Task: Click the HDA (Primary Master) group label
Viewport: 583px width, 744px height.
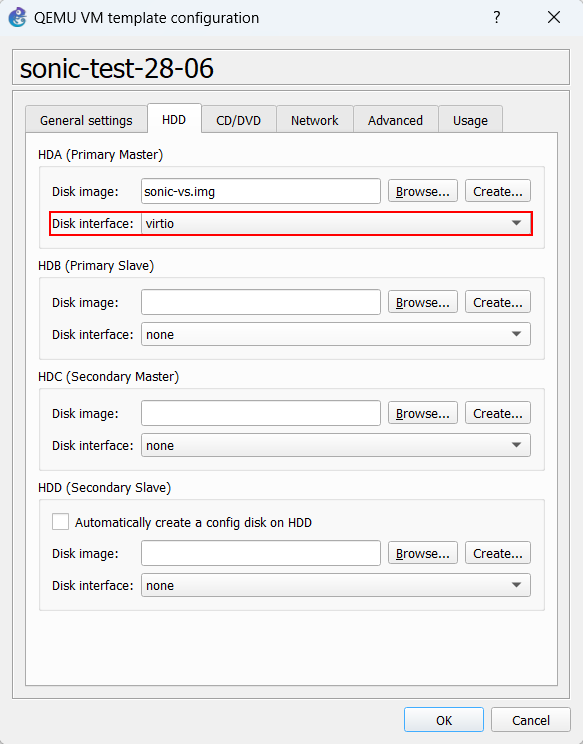Action: point(101,155)
